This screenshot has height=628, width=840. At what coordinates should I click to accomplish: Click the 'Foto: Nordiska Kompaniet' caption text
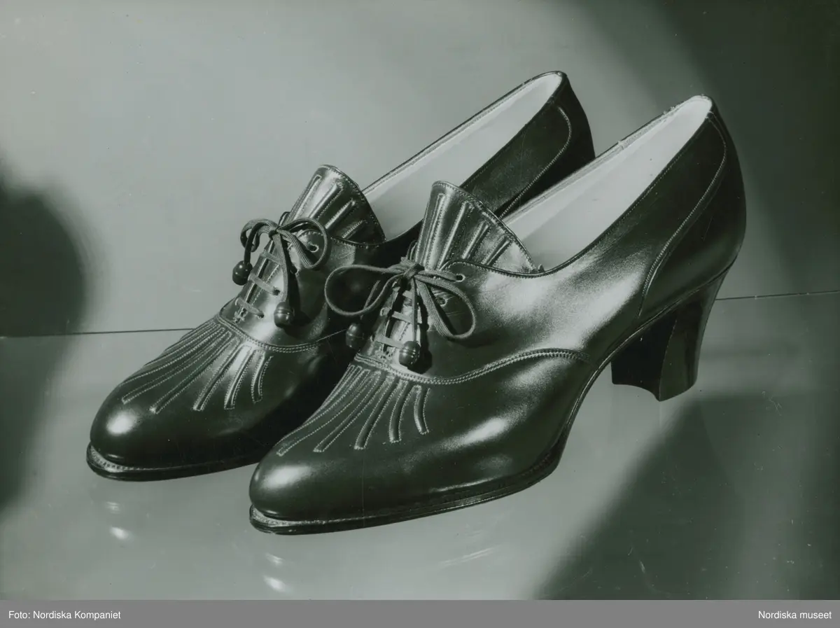point(64,615)
